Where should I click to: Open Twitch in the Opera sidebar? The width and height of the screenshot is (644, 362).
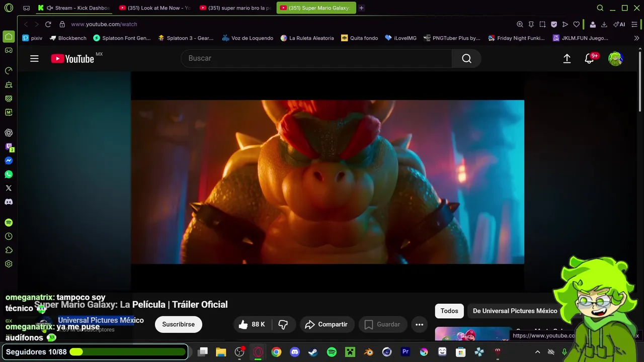coord(9,147)
